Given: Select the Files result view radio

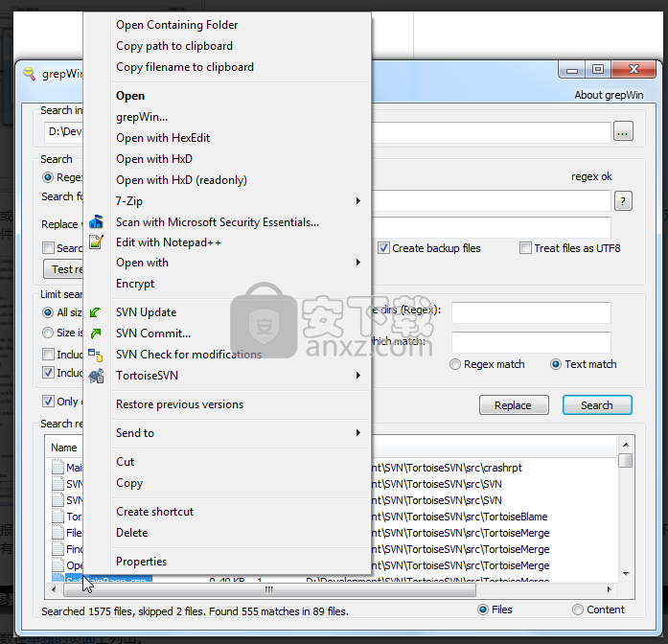Looking at the screenshot, I should 483,609.
